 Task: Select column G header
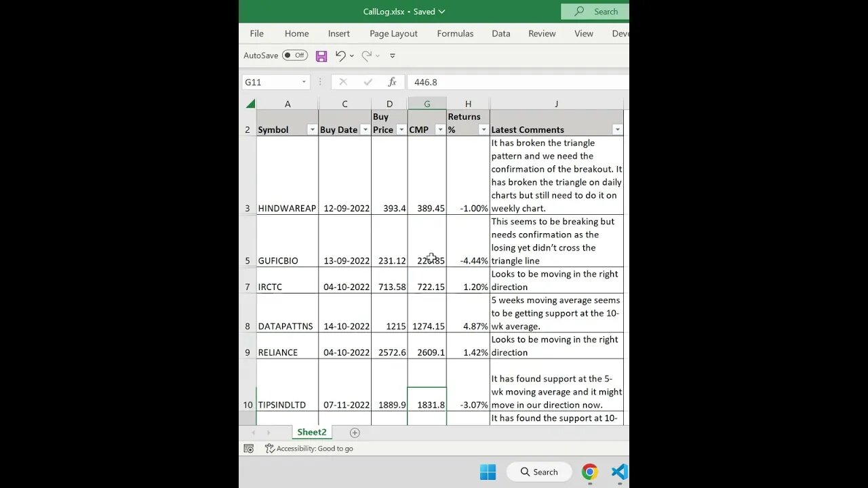coord(427,104)
